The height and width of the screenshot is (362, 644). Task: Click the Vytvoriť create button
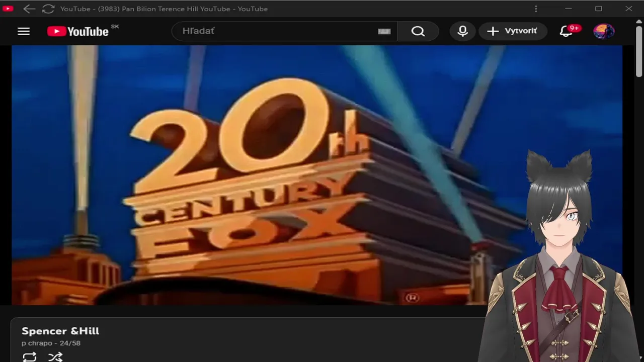click(513, 31)
